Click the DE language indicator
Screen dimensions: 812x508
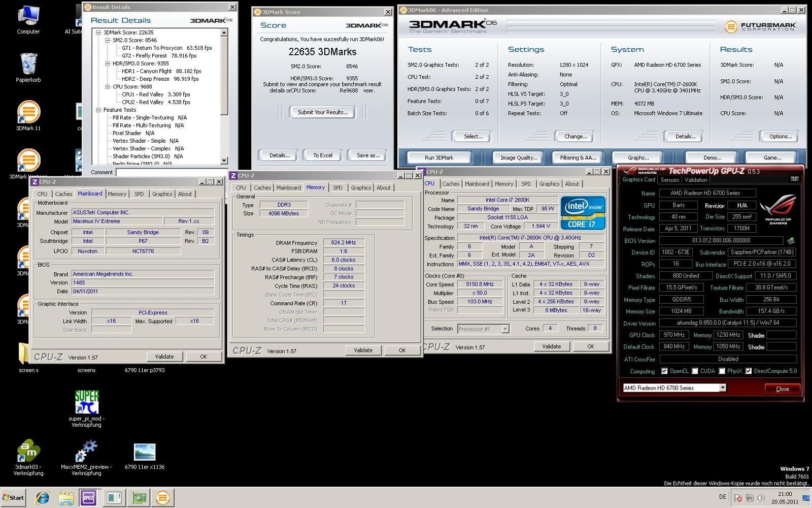pos(723,497)
